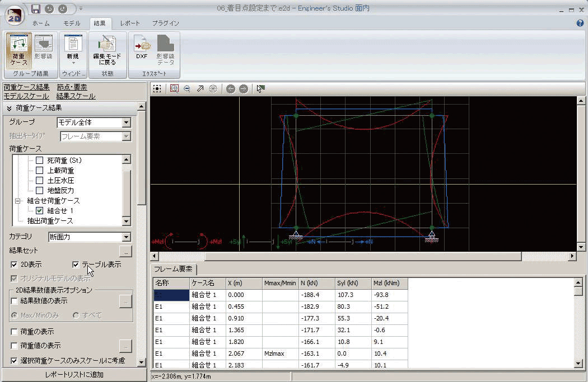Switch to the ホーム ribbon tab

(x=41, y=23)
